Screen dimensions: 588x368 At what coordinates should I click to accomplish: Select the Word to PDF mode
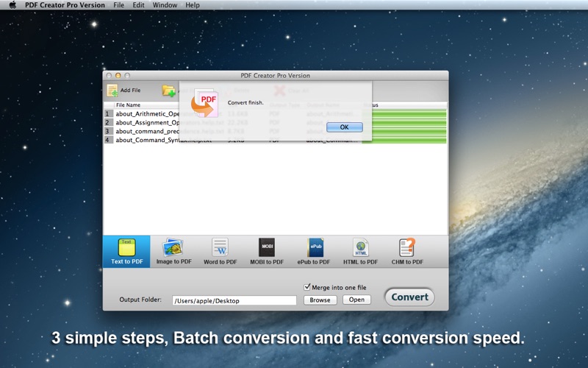[x=220, y=252]
